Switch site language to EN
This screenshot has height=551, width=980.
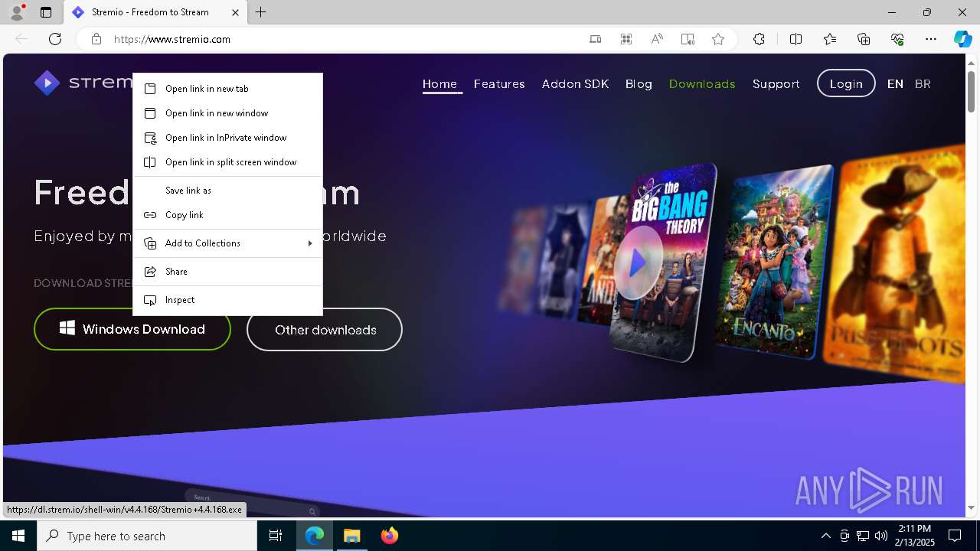[x=895, y=84]
